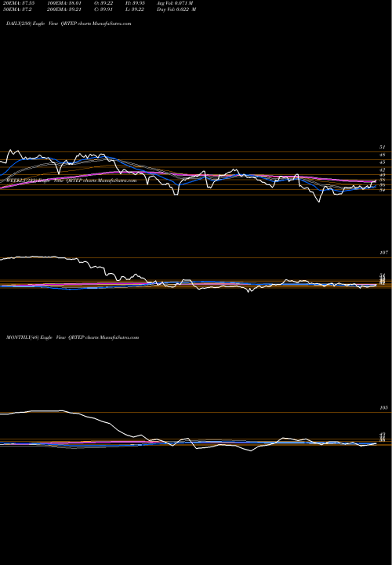Viewport: 392px width, 565px height.
Task: Select the high price 'H: 39.95'
Action: 135,2
